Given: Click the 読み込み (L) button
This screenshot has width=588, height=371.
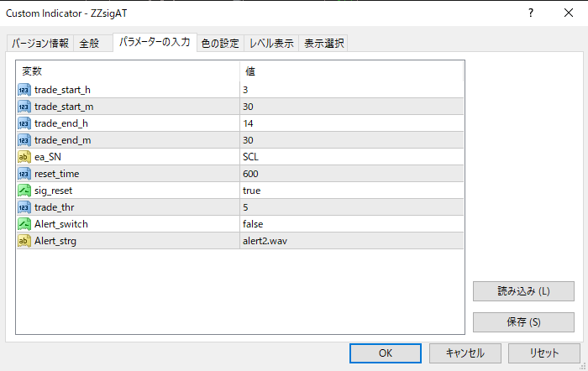Looking at the screenshot, I should point(523,291).
